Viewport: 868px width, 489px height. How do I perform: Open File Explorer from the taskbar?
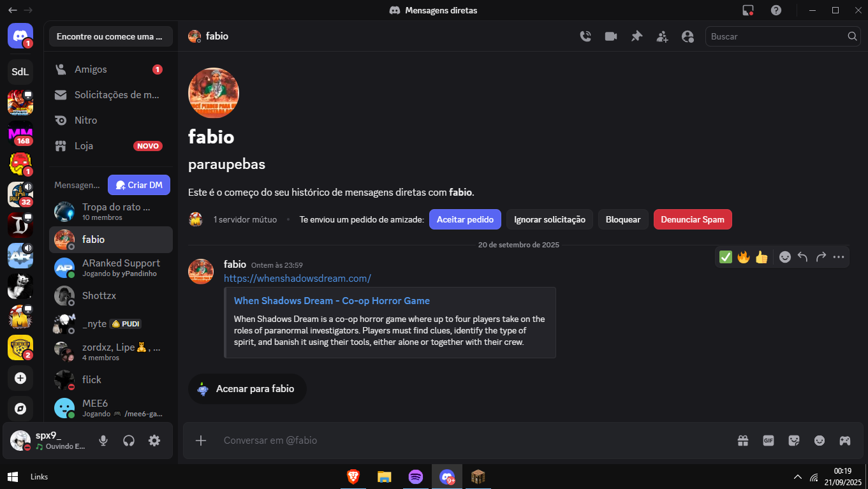click(384, 476)
